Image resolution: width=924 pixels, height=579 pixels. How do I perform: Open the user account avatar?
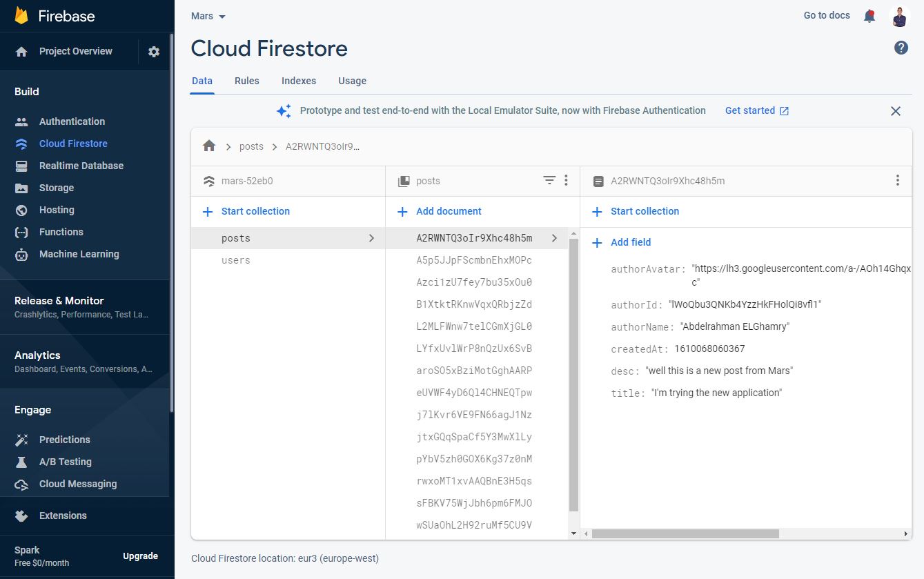click(900, 16)
